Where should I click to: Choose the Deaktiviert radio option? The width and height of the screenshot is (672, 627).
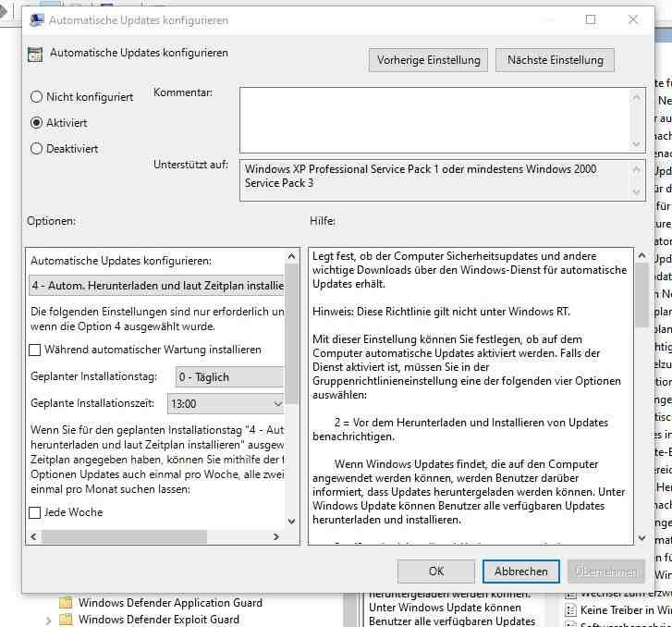pos(36,149)
